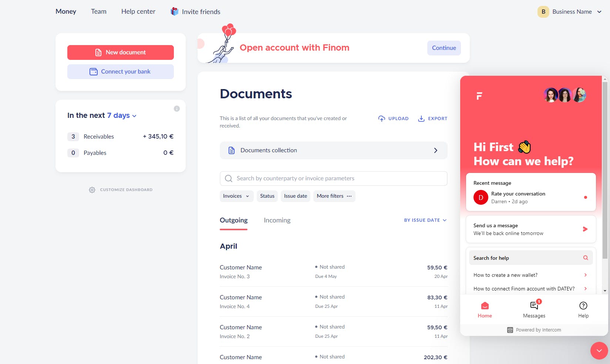Screen dimensions: 610x364
Task: Open the Invoices filter dropdown
Action: (236, 196)
